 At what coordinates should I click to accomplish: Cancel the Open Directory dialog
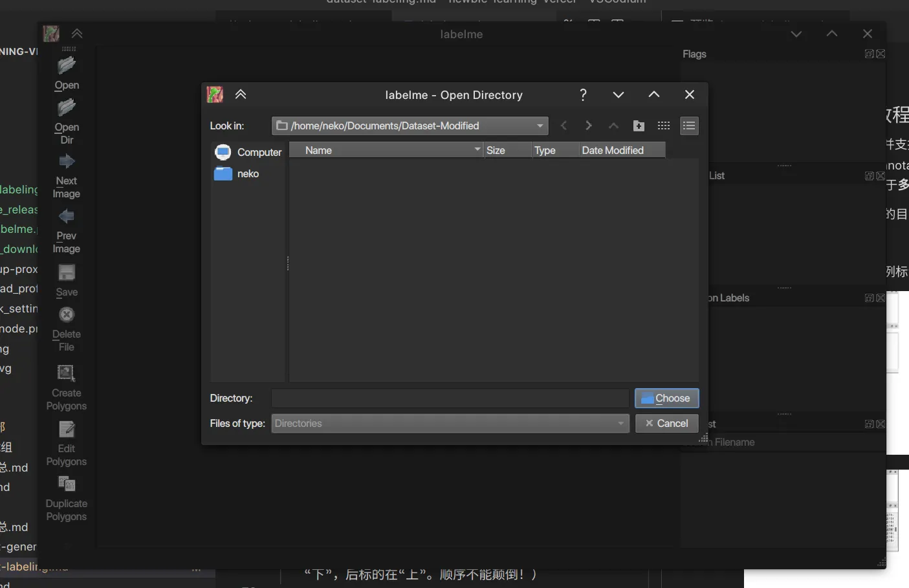pos(666,424)
